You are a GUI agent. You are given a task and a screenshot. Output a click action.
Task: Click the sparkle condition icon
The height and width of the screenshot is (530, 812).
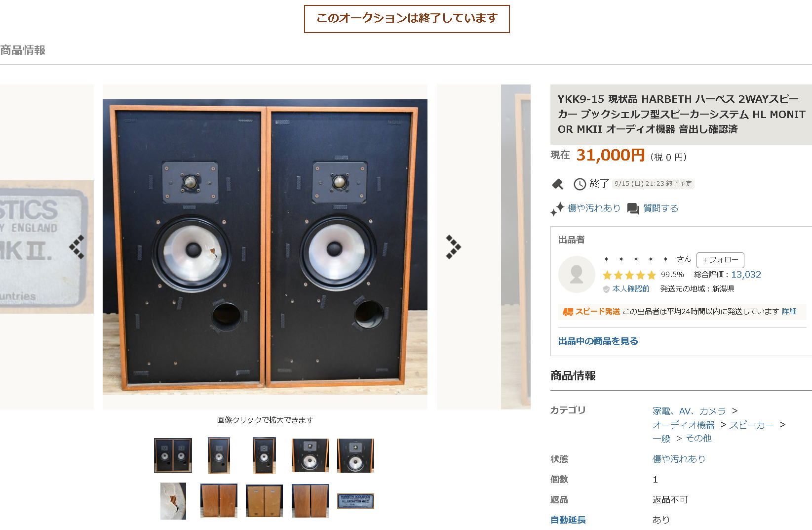click(x=557, y=209)
